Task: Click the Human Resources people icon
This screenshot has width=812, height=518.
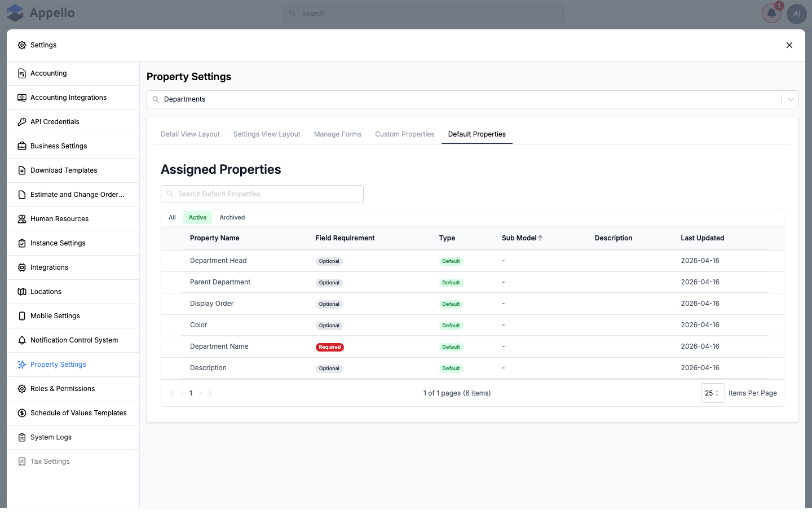Action: coord(22,219)
